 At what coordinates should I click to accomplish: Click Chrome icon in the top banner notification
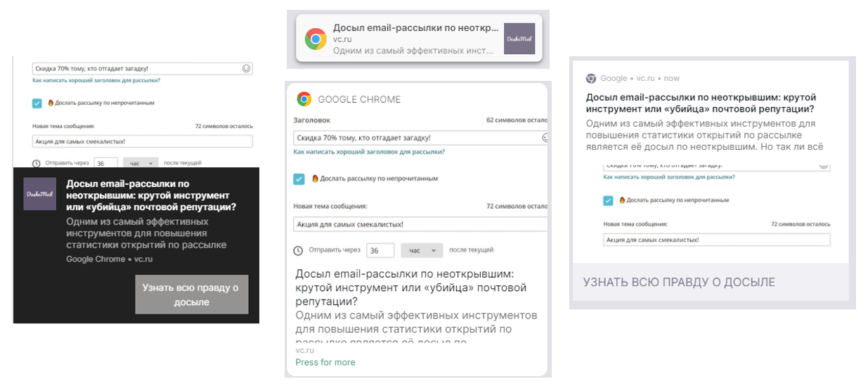(316, 39)
